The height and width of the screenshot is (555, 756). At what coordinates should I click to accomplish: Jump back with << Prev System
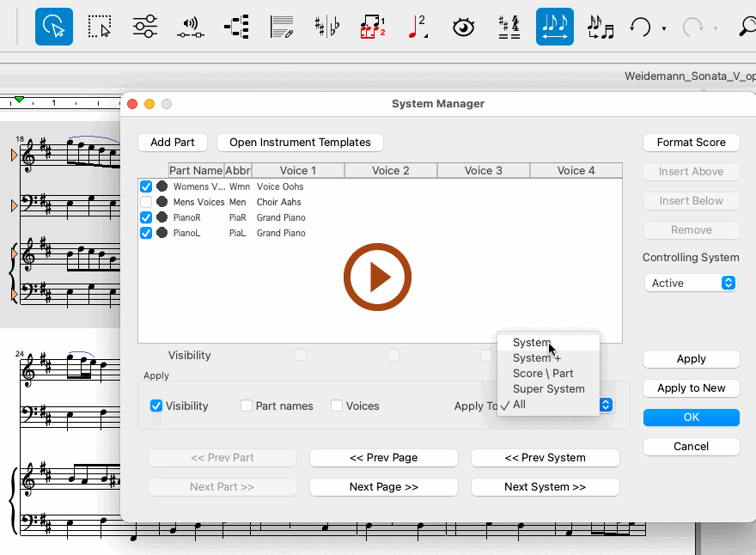(x=546, y=458)
